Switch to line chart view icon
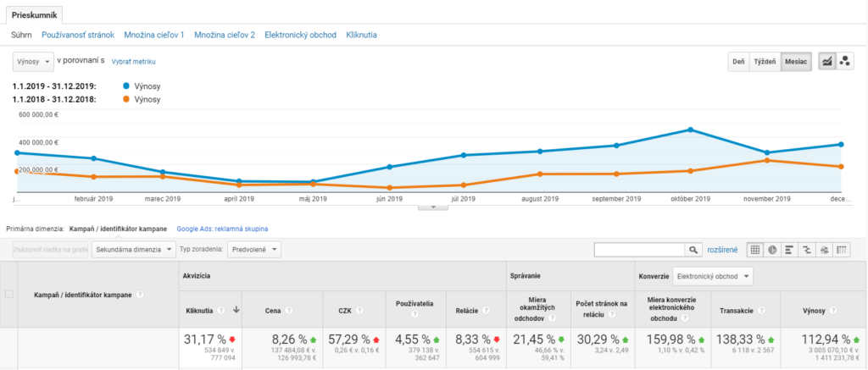The height and width of the screenshot is (370, 868). pos(826,62)
